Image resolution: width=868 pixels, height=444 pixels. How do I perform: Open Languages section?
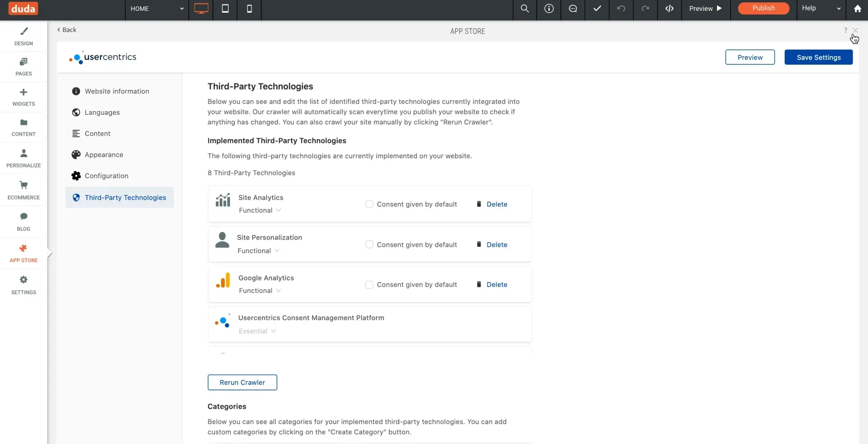[x=119, y=113]
